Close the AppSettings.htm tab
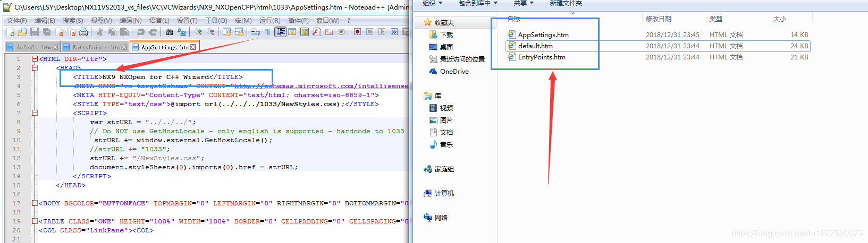Viewport: 868px width, 243px height. 193,47
